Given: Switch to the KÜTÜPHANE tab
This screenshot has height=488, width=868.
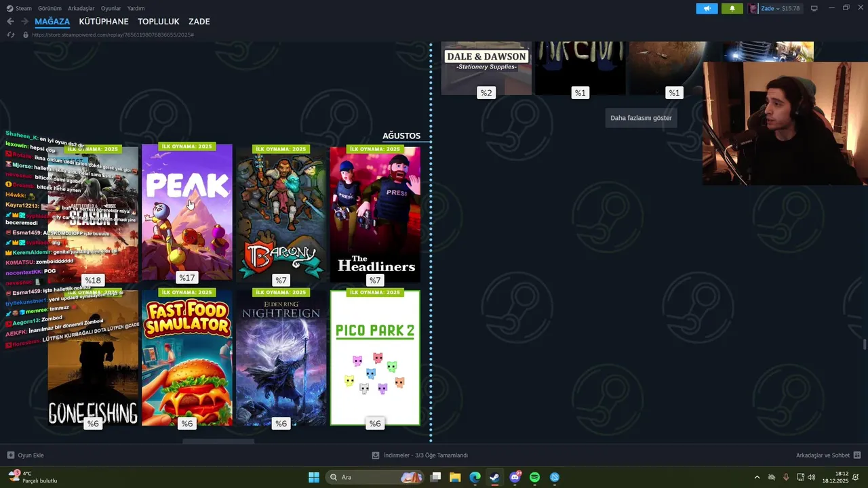Looking at the screenshot, I should (104, 22).
